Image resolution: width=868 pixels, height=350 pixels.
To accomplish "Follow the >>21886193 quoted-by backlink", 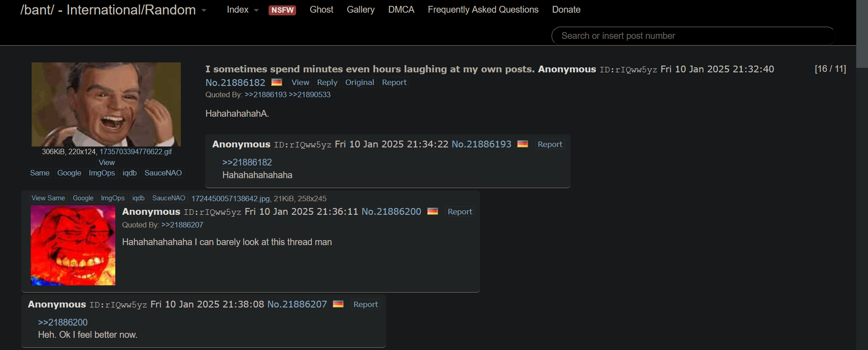I will click(x=265, y=95).
